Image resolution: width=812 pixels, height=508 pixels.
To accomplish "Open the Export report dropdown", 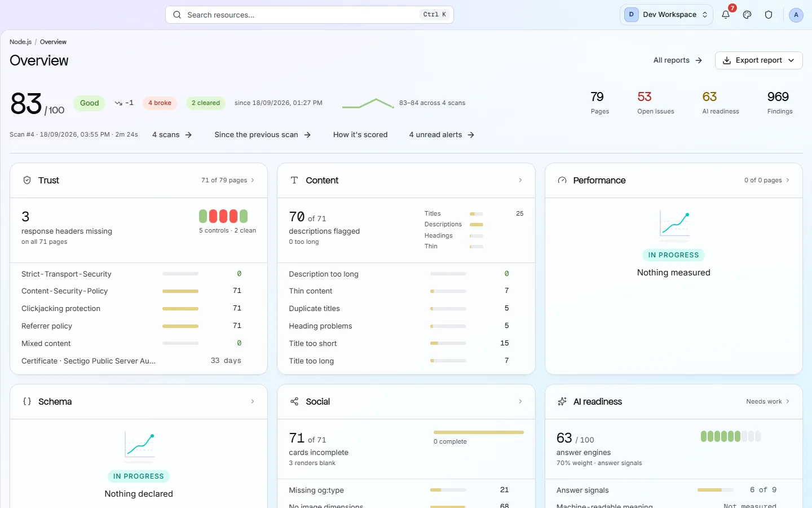I will [x=758, y=60].
